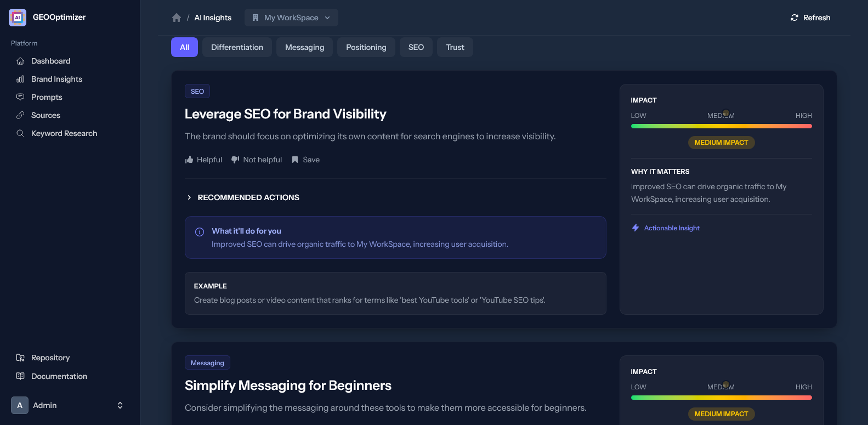Open Dashboard via its house icon
Viewport: 868px width, 425px height.
coord(20,61)
